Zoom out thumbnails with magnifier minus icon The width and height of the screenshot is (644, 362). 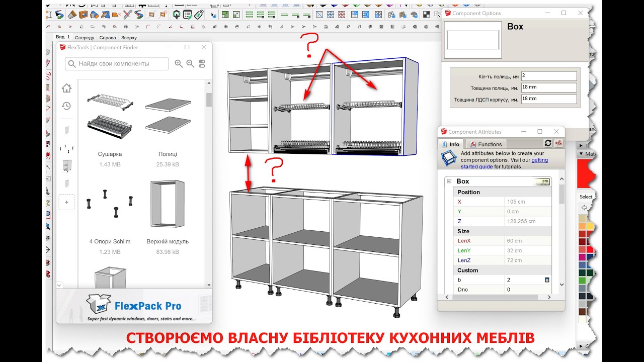click(190, 63)
